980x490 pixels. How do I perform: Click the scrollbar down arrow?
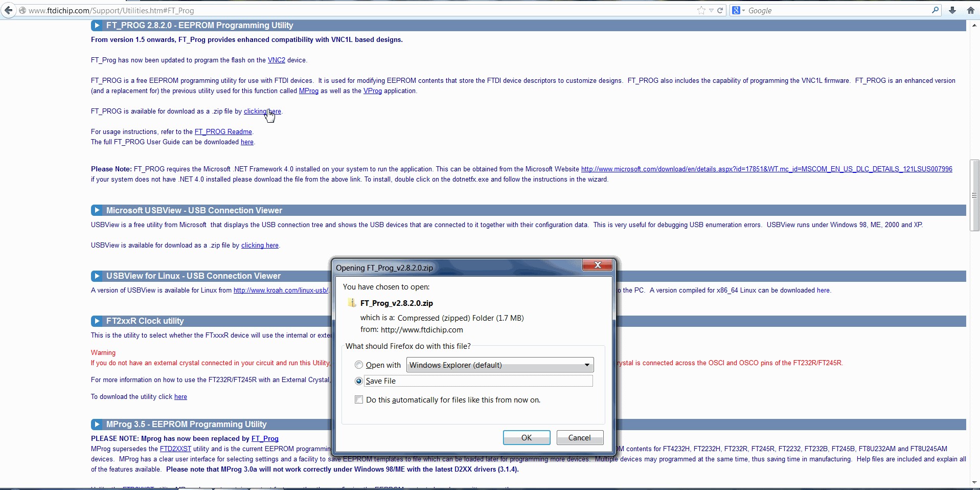pos(974,482)
